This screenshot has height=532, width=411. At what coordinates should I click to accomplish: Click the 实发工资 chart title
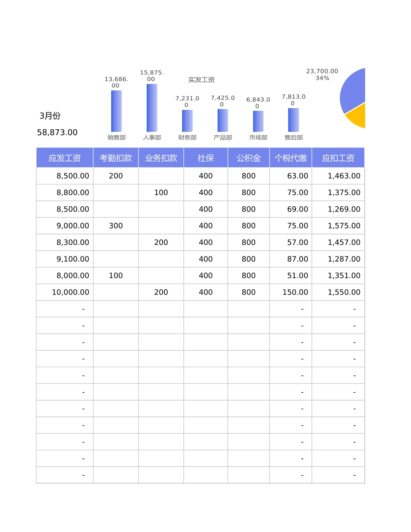click(201, 80)
